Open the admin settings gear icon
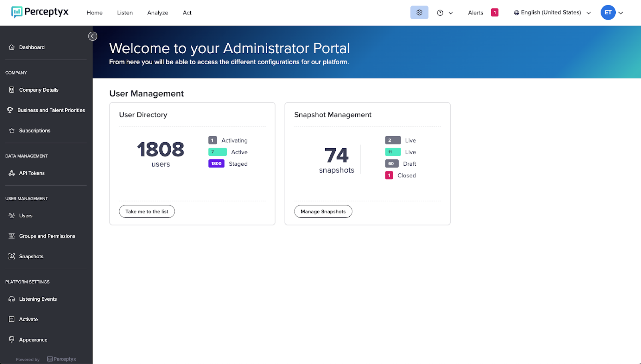This screenshot has width=641, height=364. pos(419,12)
